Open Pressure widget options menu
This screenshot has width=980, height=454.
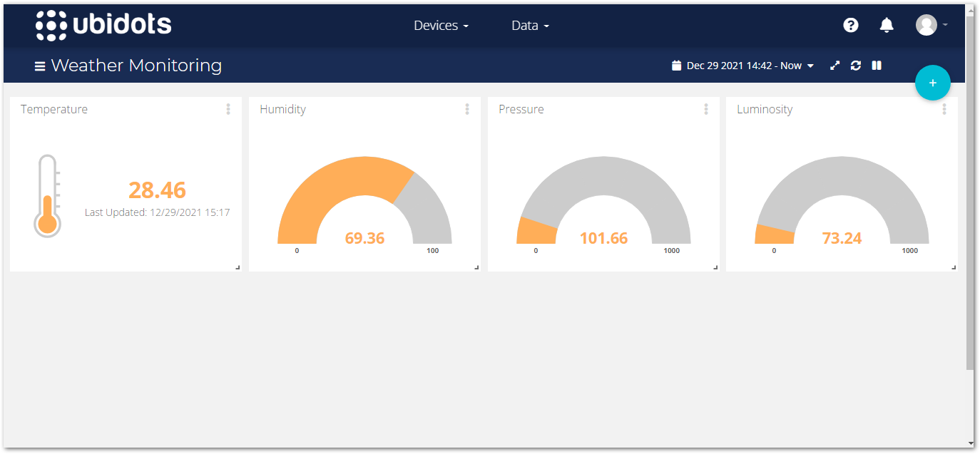(x=706, y=109)
